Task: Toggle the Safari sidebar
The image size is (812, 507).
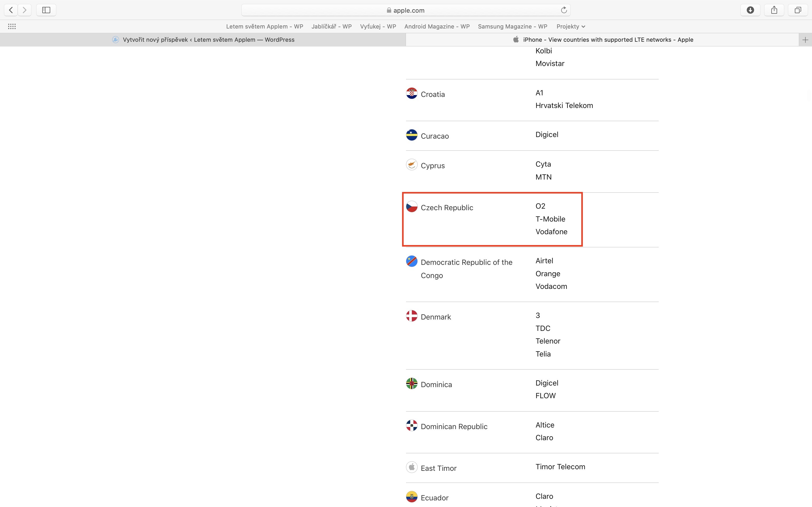Action: click(x=46, y=10)
